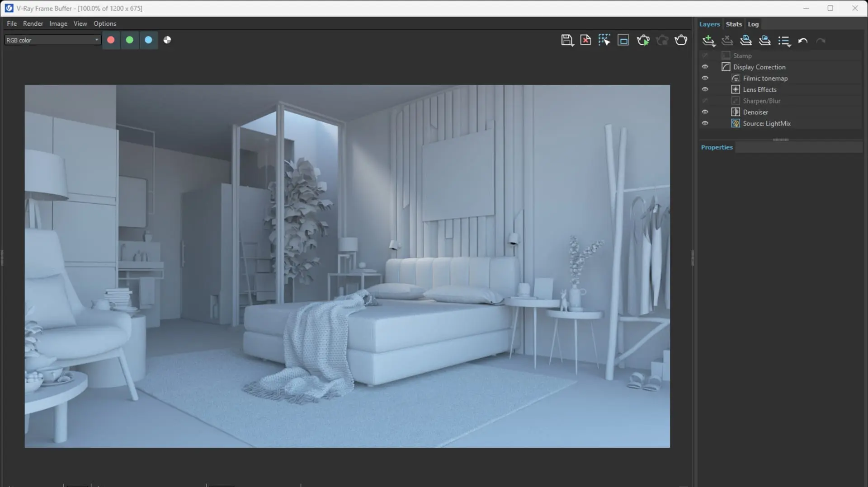Activate the region render tool
This screenshot has height=487, width=868.
[605, 40]
